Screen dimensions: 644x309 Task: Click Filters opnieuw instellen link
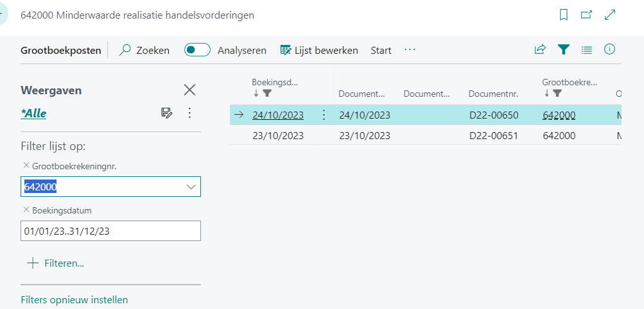coord(74,299)
